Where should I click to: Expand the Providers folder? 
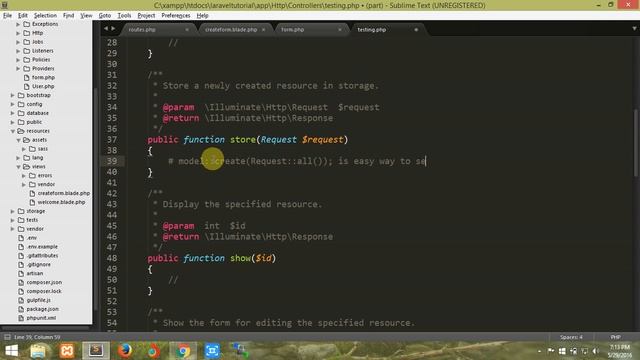coord(18,69)
